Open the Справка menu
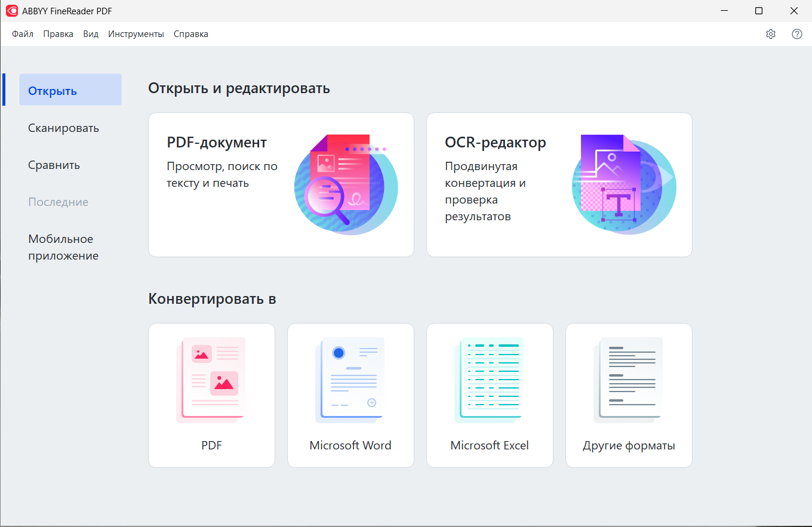 191,34
